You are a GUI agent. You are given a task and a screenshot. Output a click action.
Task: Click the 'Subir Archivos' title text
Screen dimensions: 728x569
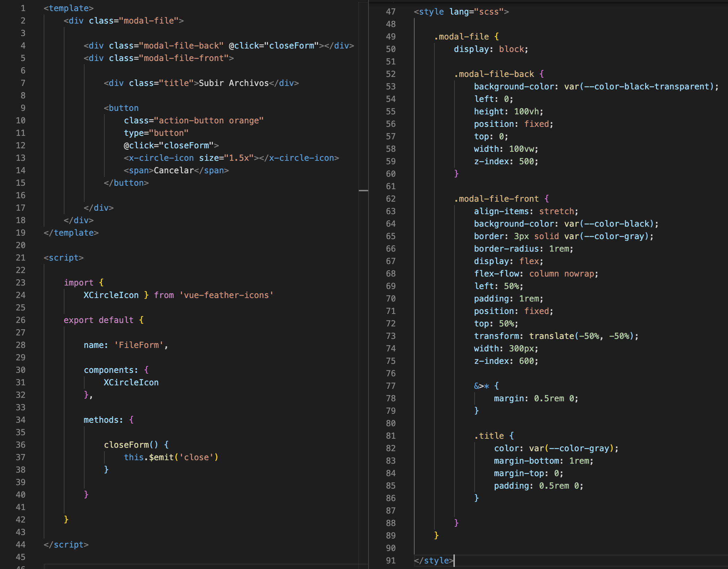click(234, 83)
